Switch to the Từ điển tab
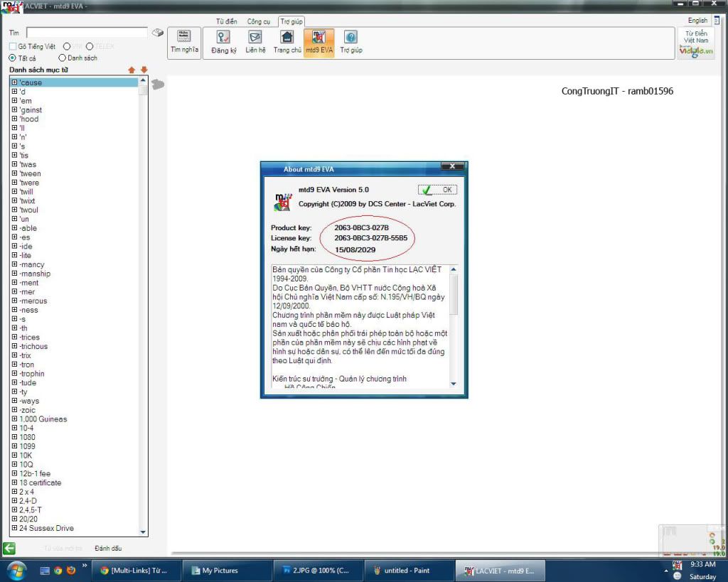Screen dimensions: 728x582 tap(227, 21)
